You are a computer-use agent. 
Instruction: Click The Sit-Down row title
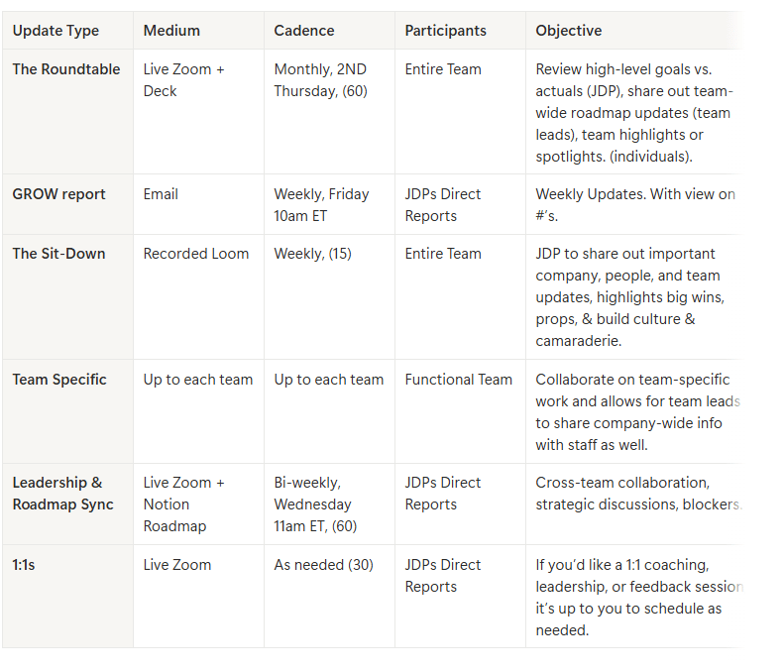tap(59, 254)
